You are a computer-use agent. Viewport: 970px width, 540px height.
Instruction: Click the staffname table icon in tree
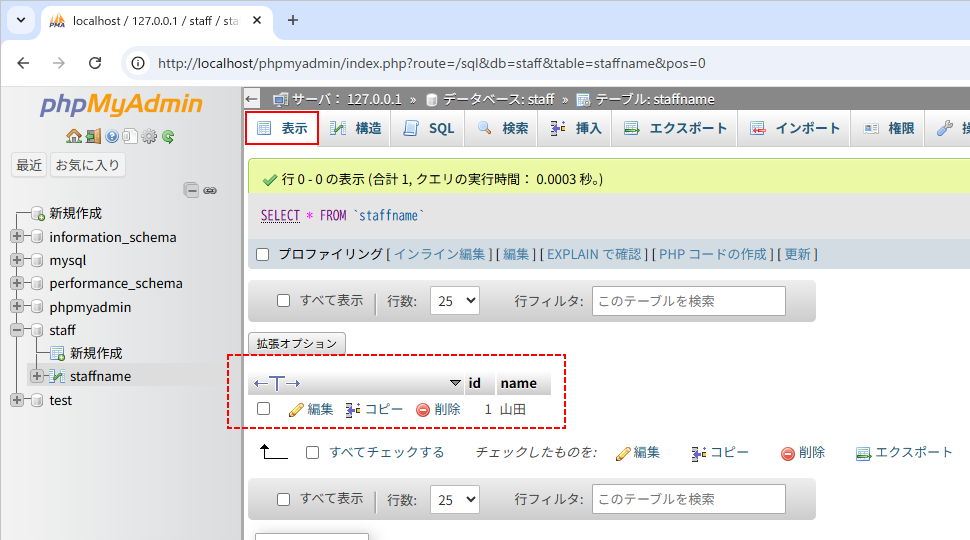[x=57, y=376]
